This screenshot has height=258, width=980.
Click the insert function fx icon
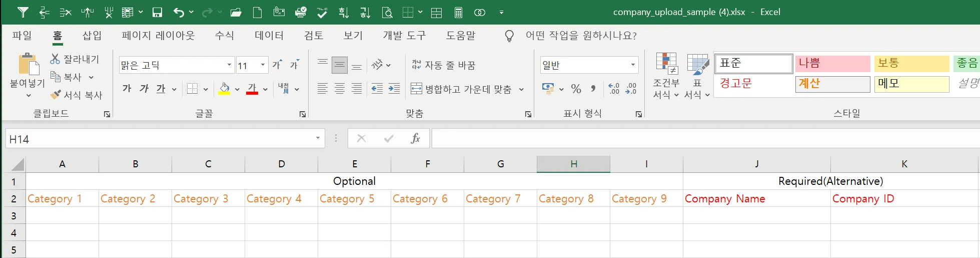click(415, 139)
